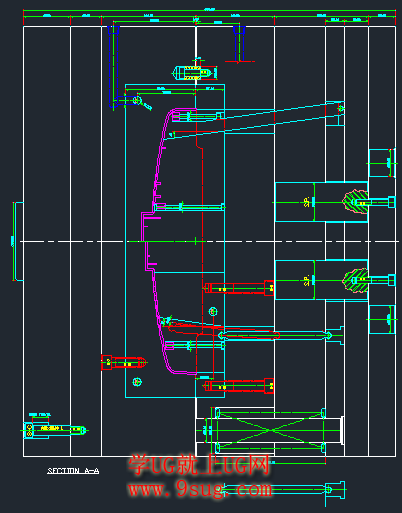Click the blue guide pin at upper left
Viewport: 402px width, 513px height.
click(x=114, y=67)
